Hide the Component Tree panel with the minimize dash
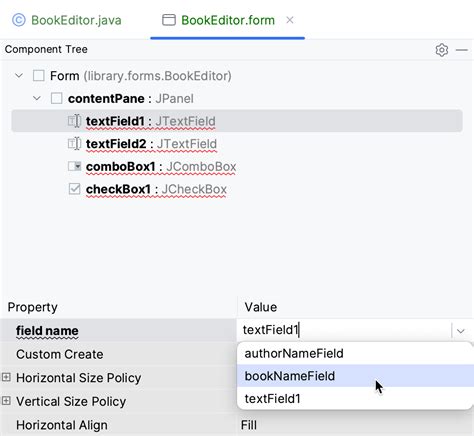 pos(462,50)
